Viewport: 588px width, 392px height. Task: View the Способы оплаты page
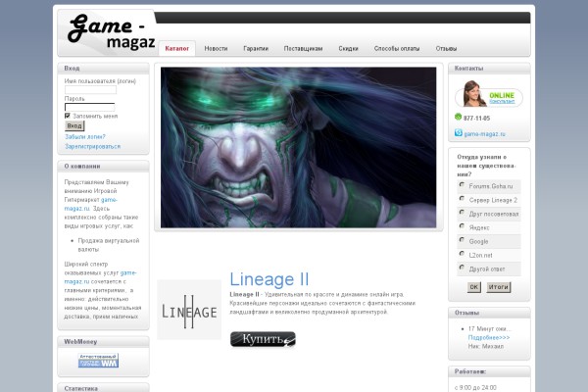[397, 48]
